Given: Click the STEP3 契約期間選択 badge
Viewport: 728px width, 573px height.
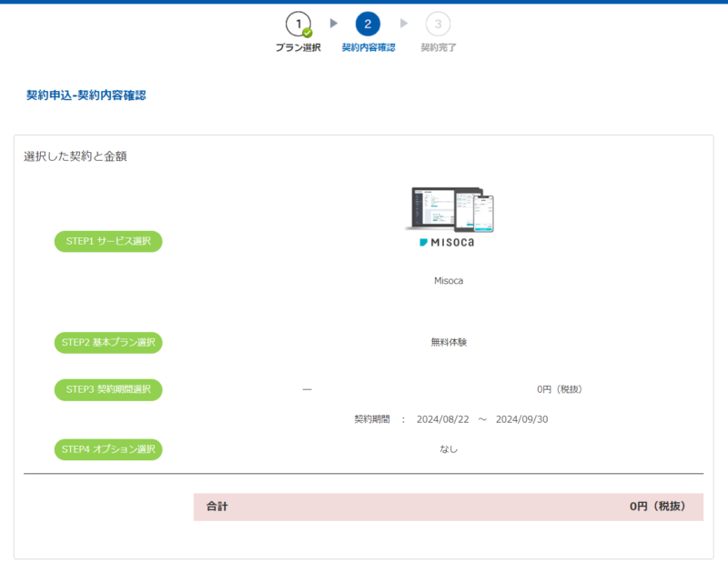Looking at the screenshot, I should click(108, 389).
